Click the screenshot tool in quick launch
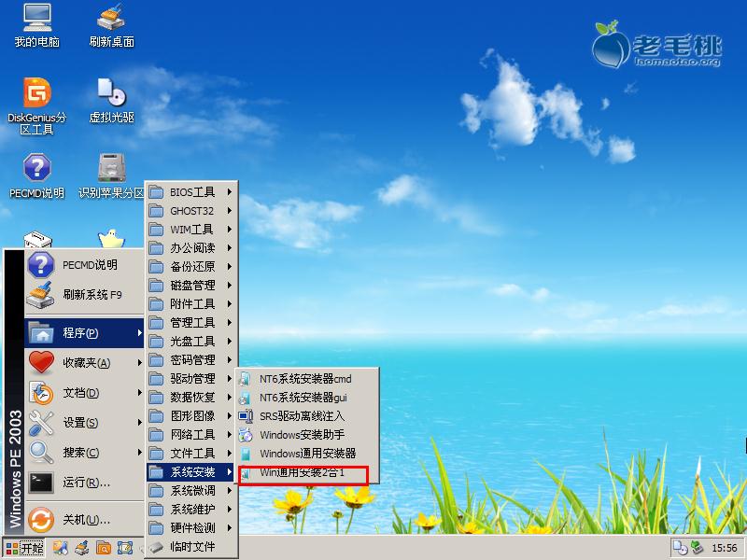This screenshot has width=747, height=560. click(126, 549)
